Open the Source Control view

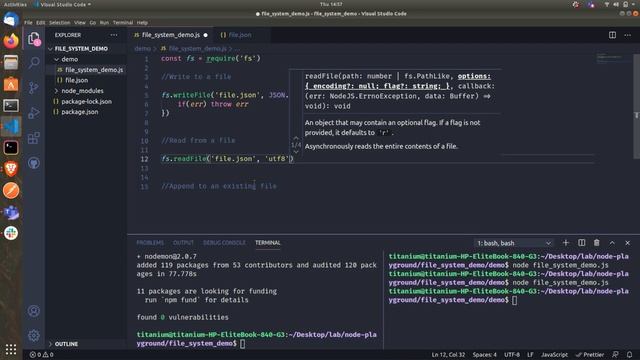point(34,87)
